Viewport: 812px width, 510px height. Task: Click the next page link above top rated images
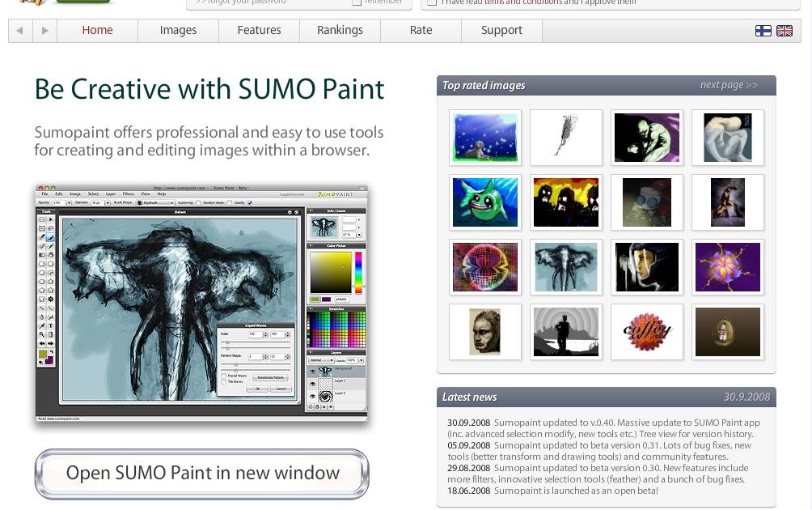728,85
